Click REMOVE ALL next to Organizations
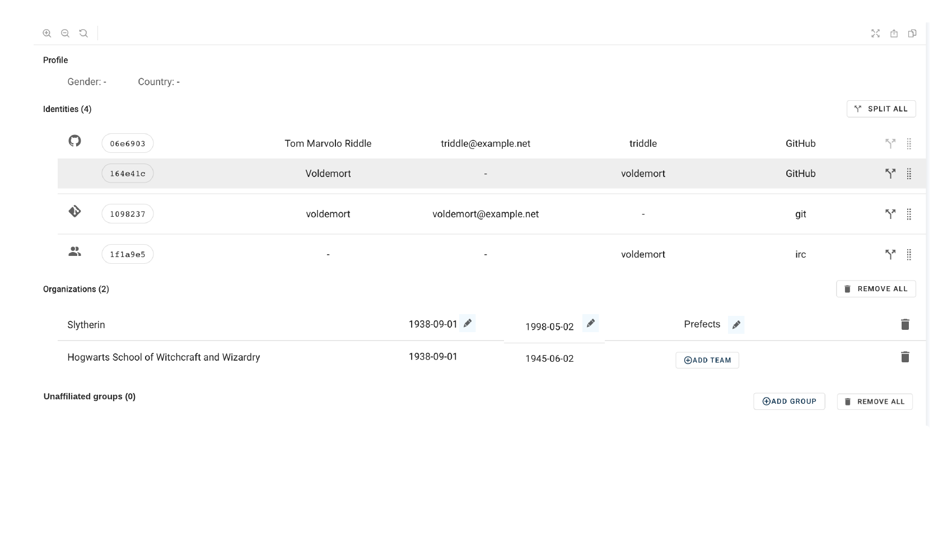This screenshot has width=952, height=560. [x=876, y=288]
